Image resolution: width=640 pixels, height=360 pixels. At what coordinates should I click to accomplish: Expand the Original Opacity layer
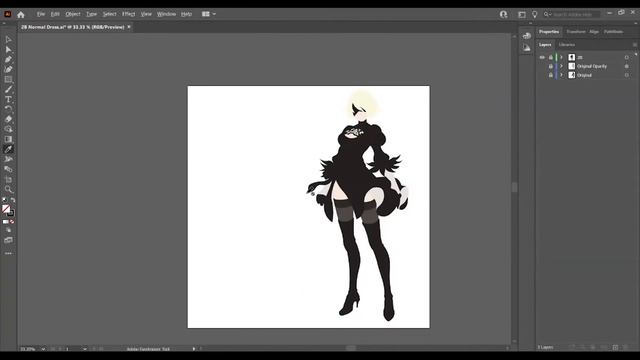(x=562, y=66)
